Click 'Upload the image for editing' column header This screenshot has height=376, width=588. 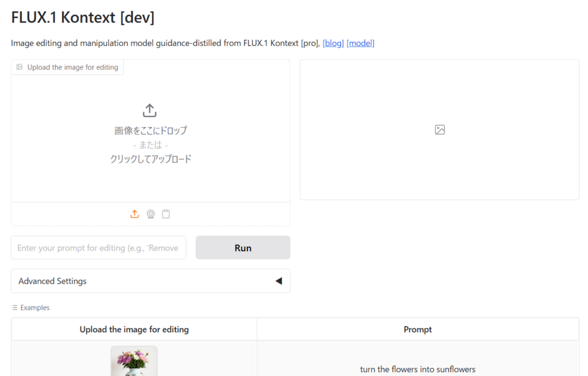pos(134,329)
